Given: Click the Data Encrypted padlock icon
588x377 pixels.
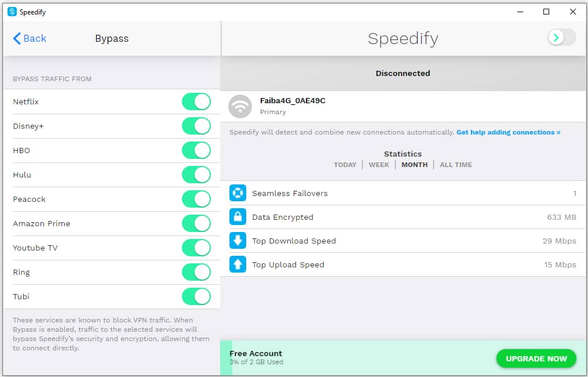Looking at the screenshot, I should (x=238, y=217).
